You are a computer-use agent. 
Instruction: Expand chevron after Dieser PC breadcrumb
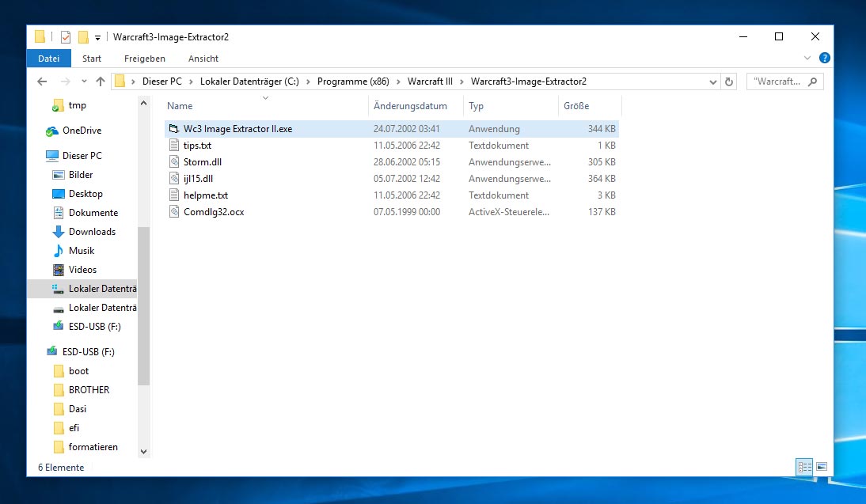coord(191,81)
